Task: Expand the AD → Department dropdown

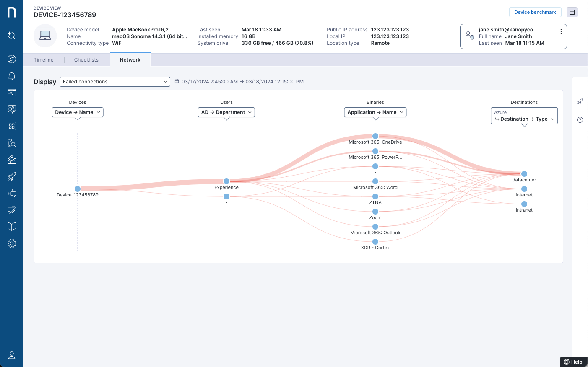Action: (226, 112)
